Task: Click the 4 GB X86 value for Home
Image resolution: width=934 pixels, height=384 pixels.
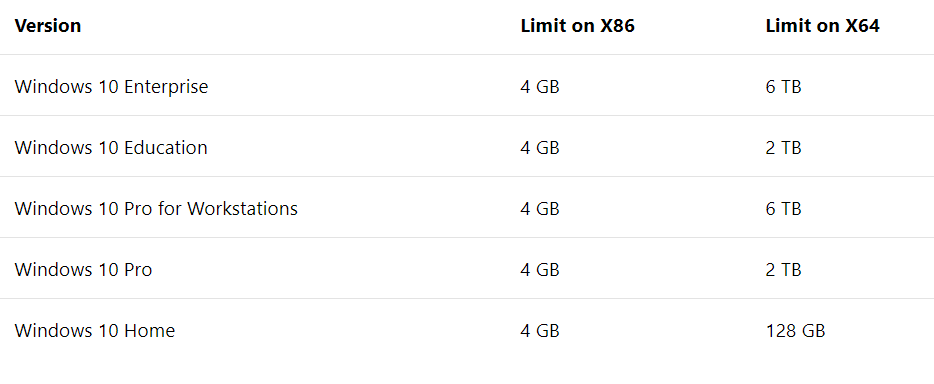Action: (x=540, y=330)
